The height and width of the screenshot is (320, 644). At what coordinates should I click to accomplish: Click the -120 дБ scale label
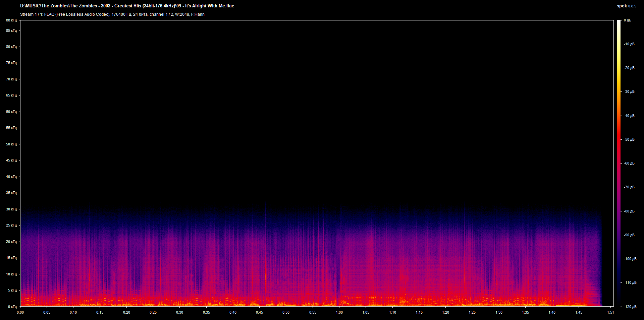[630, 307]
